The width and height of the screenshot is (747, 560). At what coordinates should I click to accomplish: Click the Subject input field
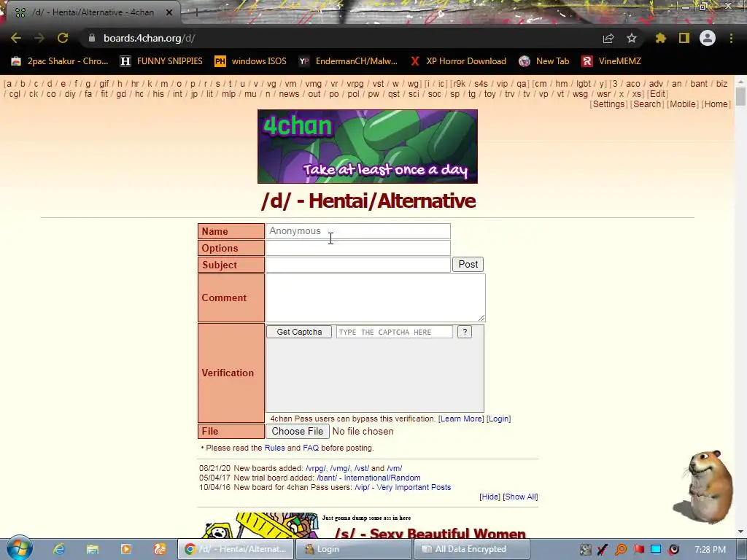click(357, 264)
